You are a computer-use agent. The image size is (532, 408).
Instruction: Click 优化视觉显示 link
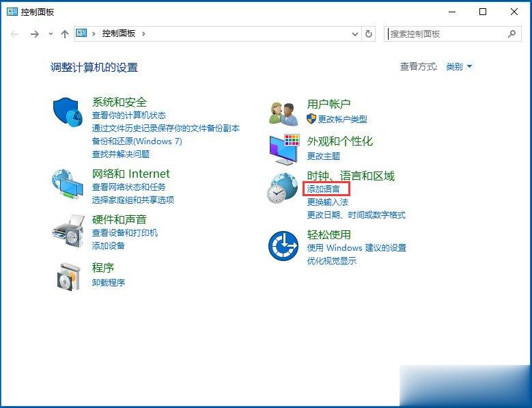point(332,260)
